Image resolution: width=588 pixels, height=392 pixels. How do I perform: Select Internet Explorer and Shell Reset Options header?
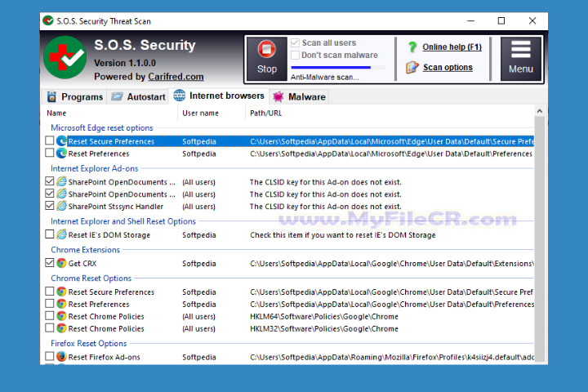point(123,221)
